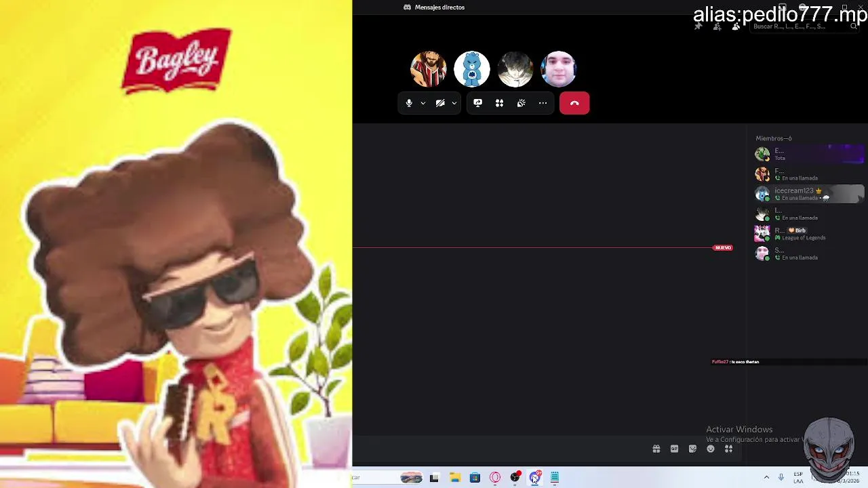
Task: Select the dark anime avatar in the call
Action: click(x=515, y=68)
